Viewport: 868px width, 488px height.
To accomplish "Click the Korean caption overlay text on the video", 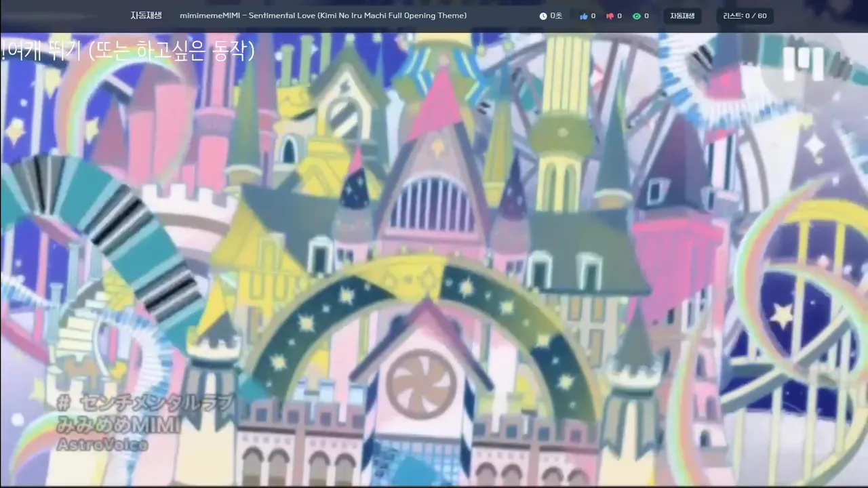I will coord(128,50).
